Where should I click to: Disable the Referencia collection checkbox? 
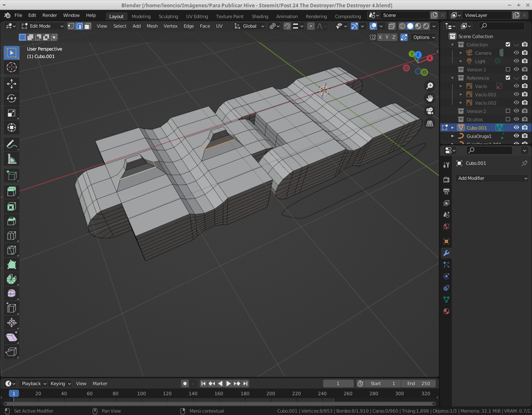click(x=508, y=78)
